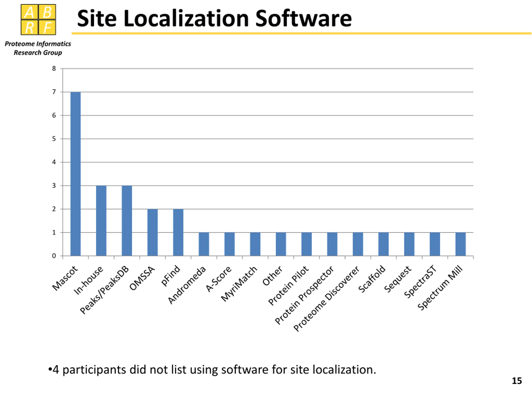Click the ABRF logo
Screen dimensions: 532x399
[x=38, y=20]
